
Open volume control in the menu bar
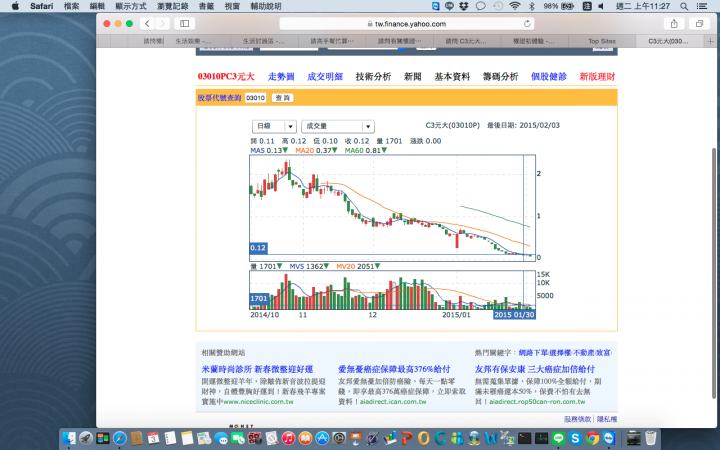coord(601,6)
